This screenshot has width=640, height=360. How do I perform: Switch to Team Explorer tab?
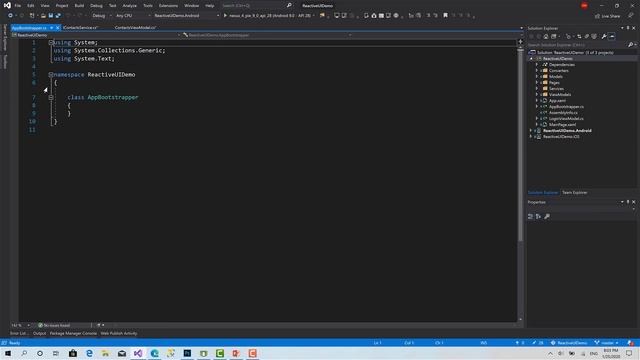575,193
